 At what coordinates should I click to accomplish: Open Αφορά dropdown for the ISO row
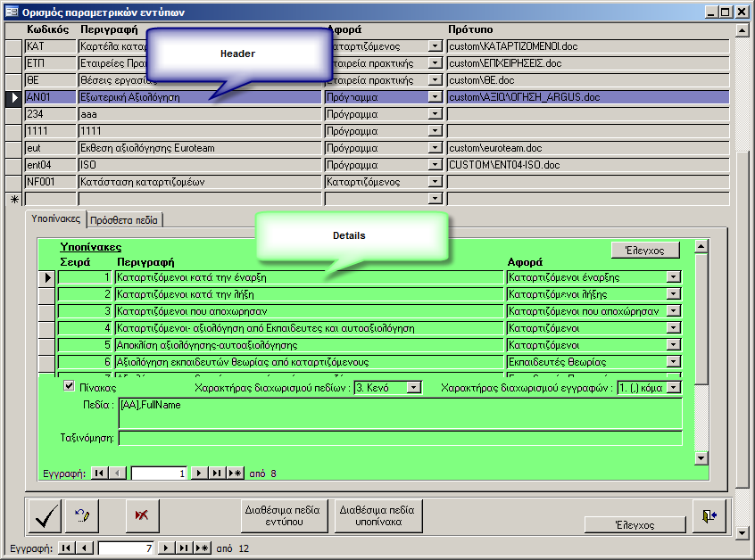pyautogui.click(x=436, y=165)
